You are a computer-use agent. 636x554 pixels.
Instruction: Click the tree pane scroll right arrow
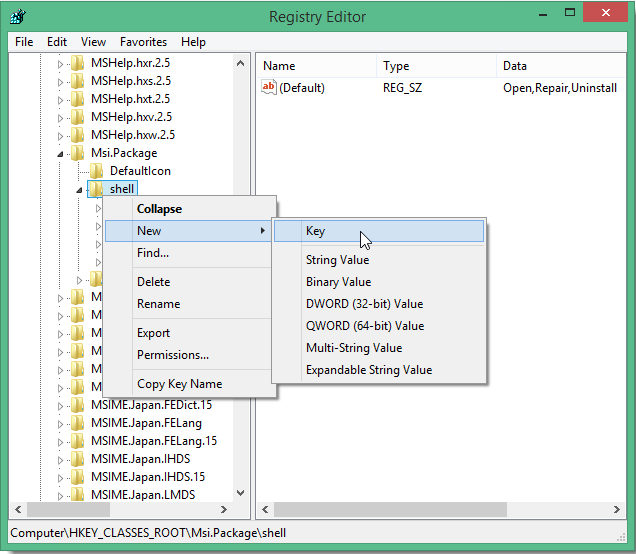coord(223,509)
